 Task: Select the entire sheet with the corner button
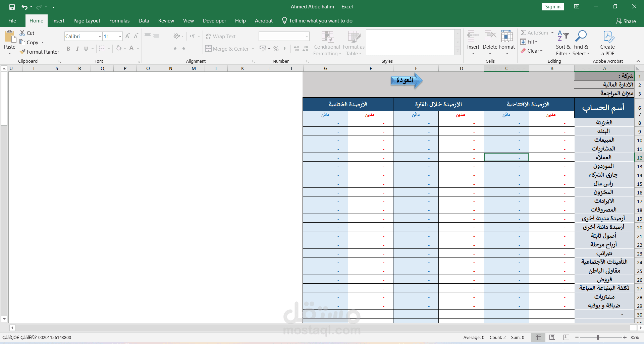click(x=638, y=68)
